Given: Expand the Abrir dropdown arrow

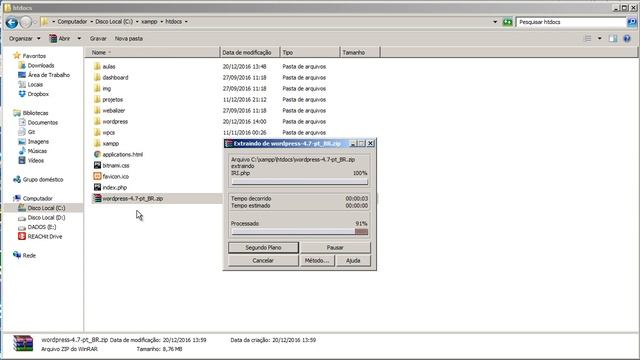Looking at the screenshot, I should tap(79, 38).
